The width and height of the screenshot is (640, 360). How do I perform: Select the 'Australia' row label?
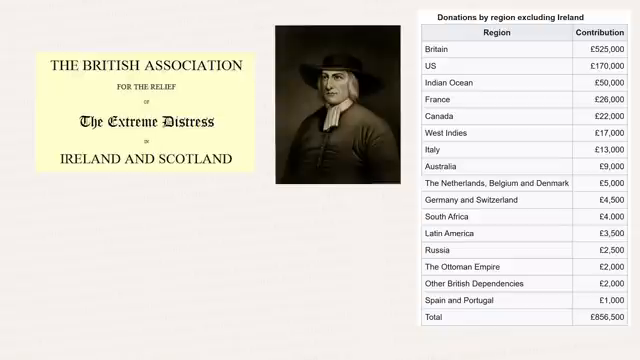click(440, 167)
